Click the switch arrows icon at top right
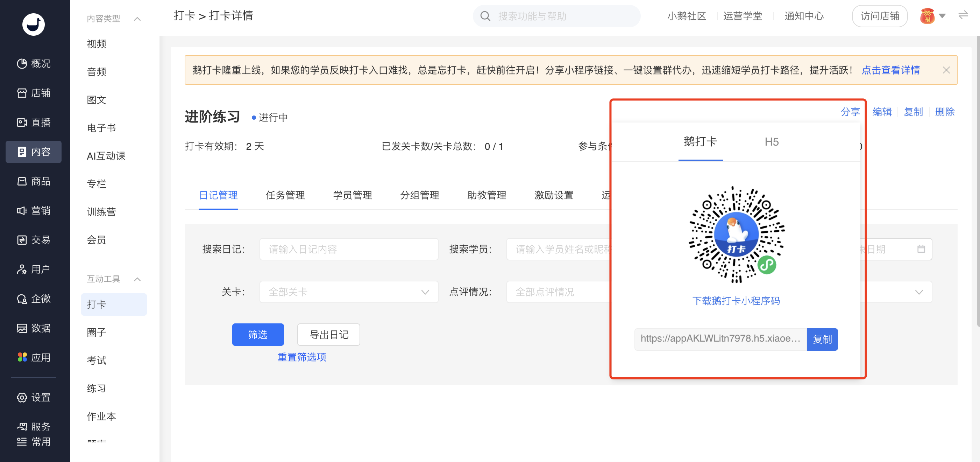Image resolution: width=980 pixels, height=462 pixels. pos(963,15)
